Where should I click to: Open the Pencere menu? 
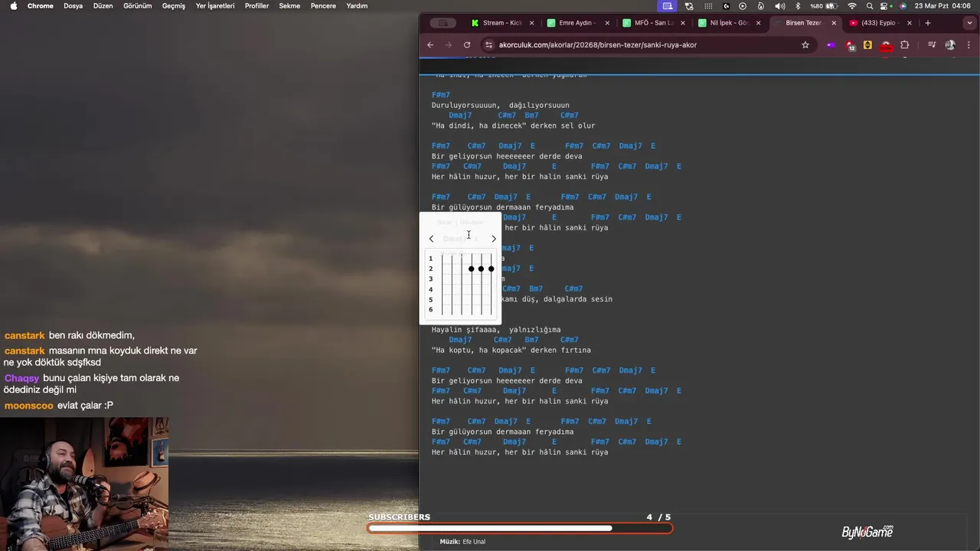point(323,5)
